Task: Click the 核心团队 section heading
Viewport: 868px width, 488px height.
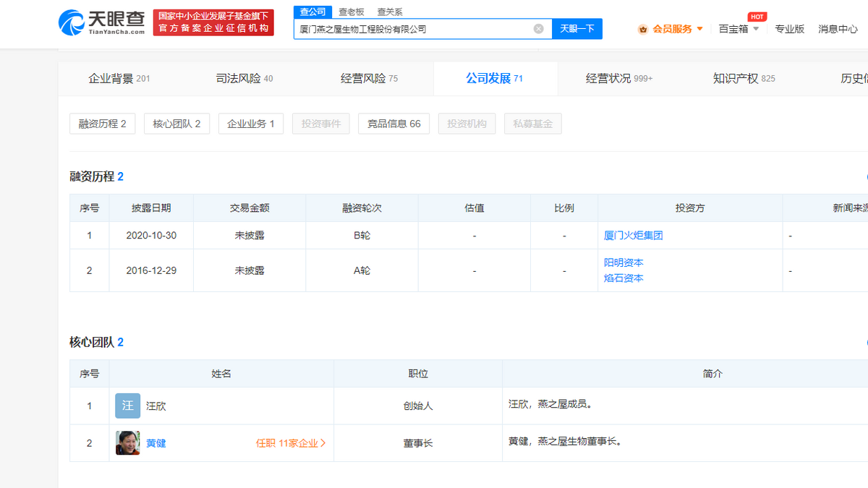Action: point(92,342)
